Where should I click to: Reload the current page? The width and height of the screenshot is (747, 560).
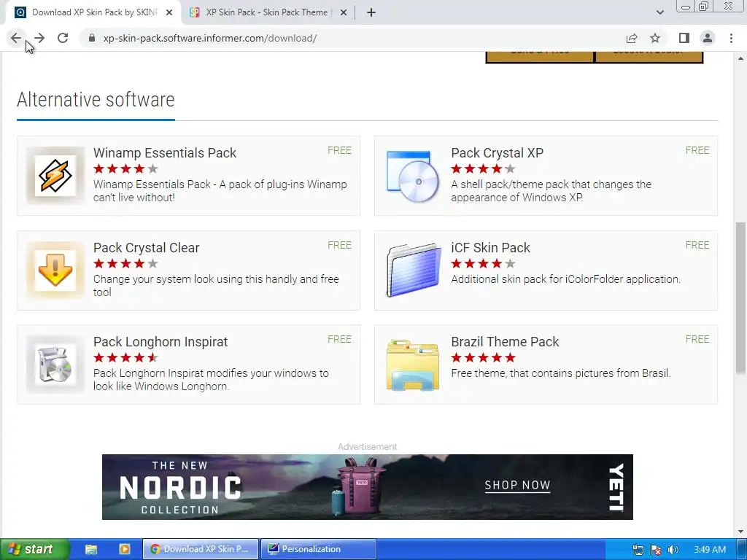(x=63, y=38)
